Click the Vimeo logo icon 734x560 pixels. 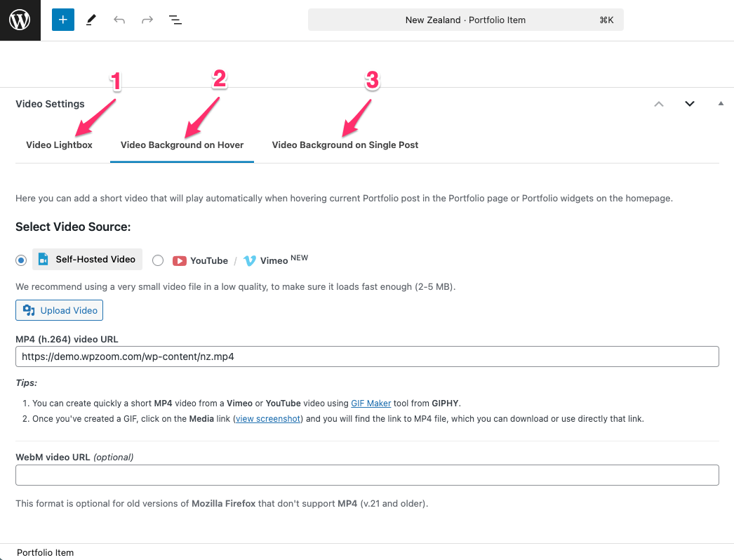250,260
